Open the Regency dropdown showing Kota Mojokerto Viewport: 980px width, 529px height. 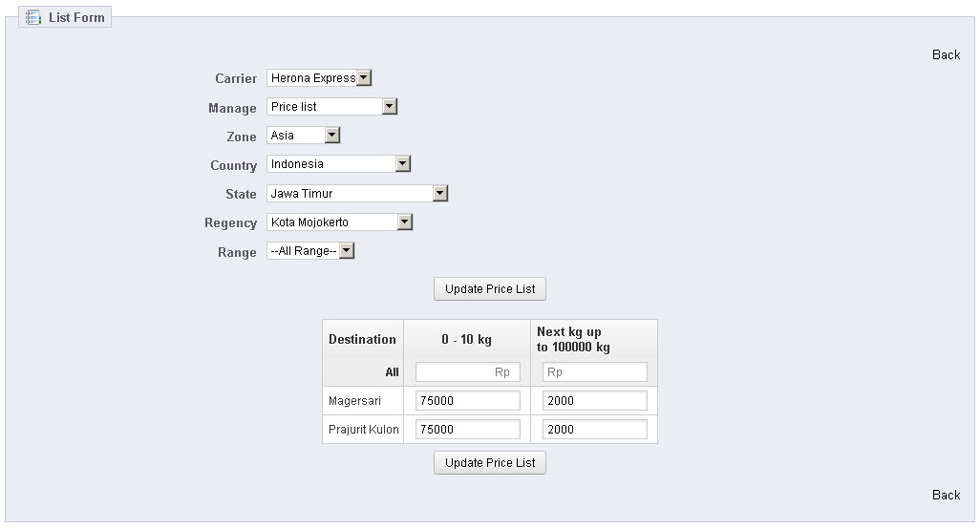tap(339, 222)
